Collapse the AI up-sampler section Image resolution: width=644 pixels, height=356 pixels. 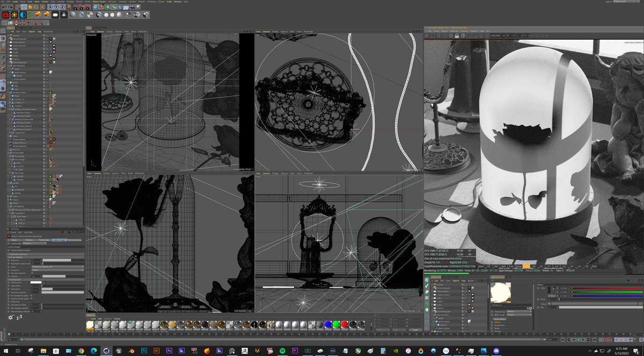pos(46,257)
